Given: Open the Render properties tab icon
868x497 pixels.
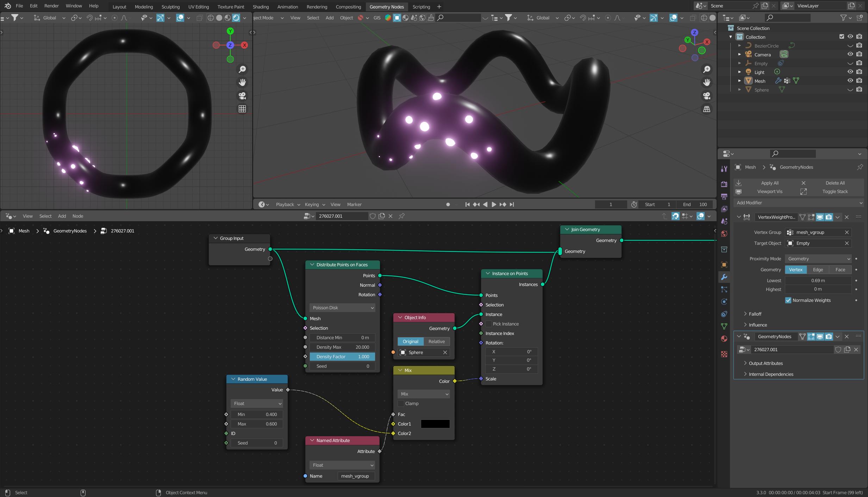Looking at the screenshot, I should coord(724,184).
